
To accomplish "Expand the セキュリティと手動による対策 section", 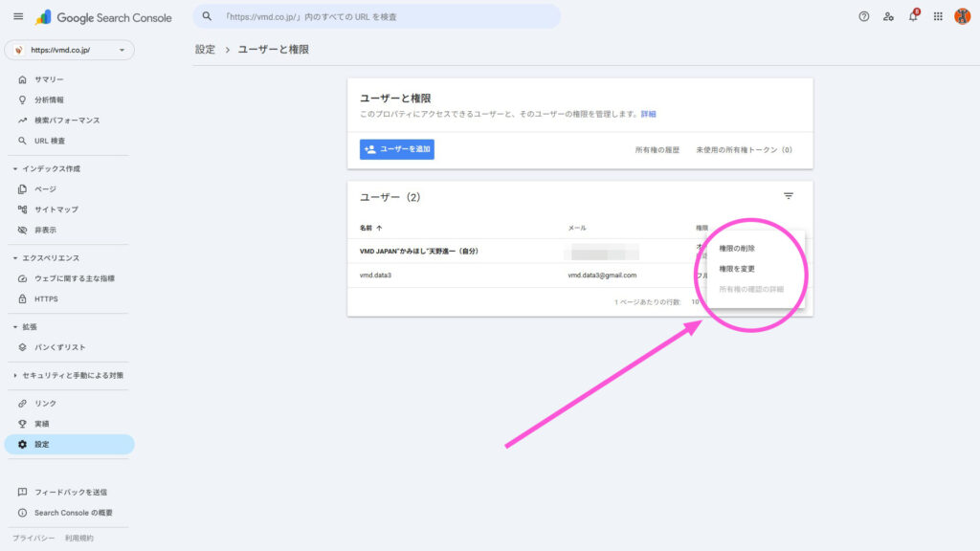I will coord(72,373).
